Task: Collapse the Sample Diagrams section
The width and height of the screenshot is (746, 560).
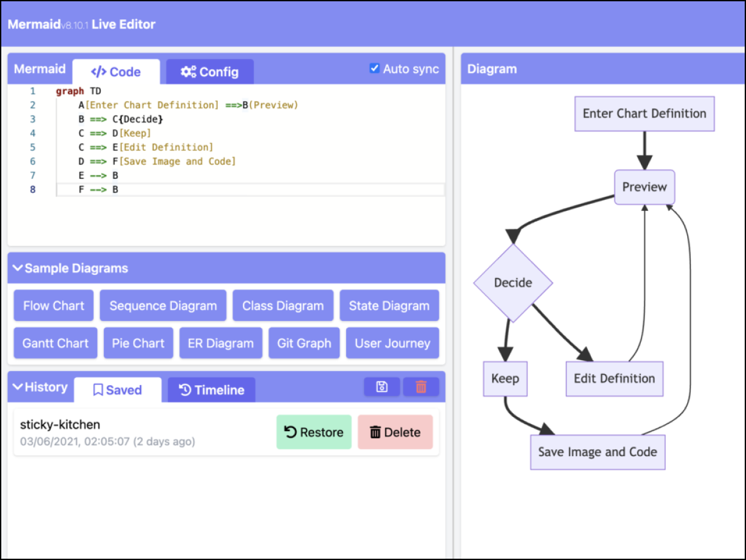Action: [17, 268]
